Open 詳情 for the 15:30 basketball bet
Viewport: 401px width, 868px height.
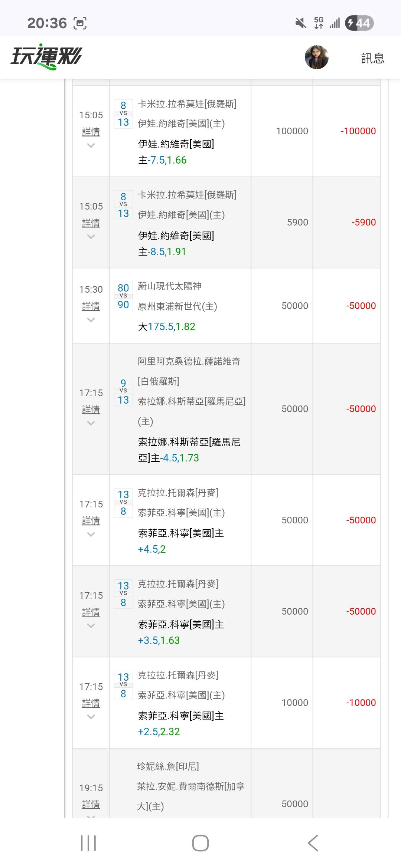pos(91,306)
